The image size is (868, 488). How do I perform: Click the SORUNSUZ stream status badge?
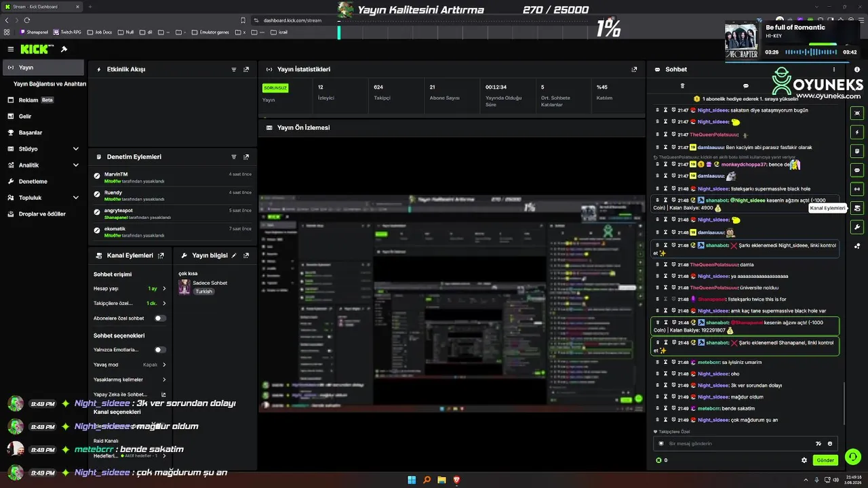point(275,88)
